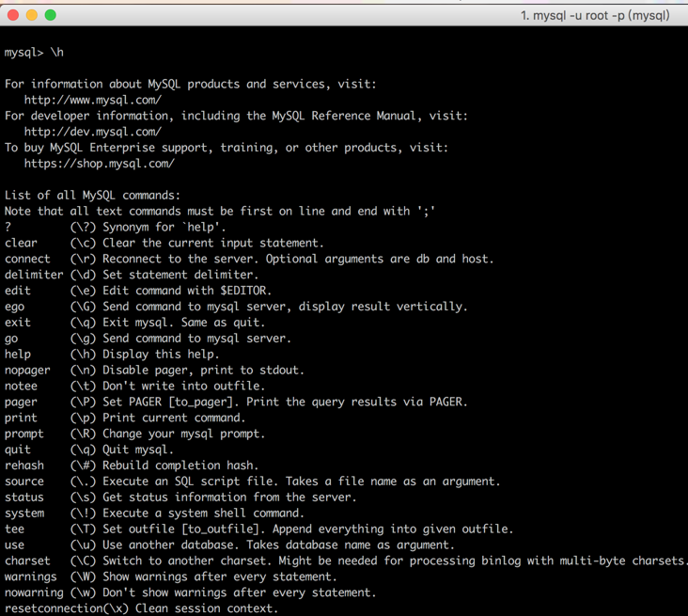Image resolution: width=688 pixels, height=616 pixels.
Task: Select the 'go' command row
Action: pos(148,339)
